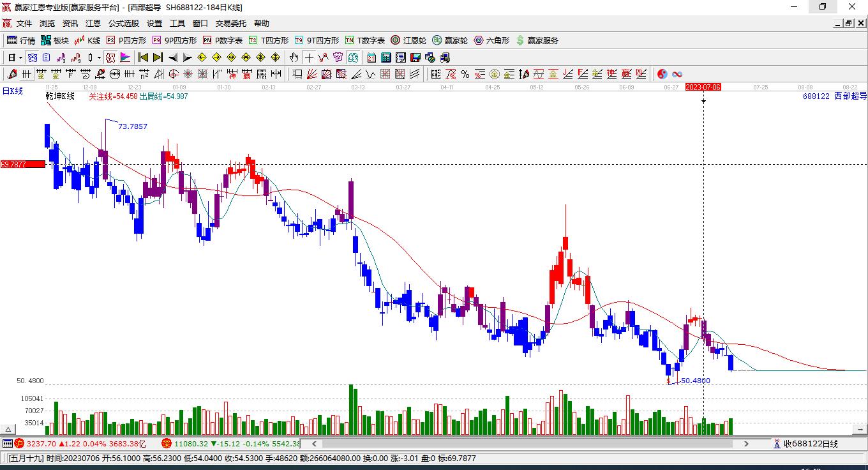868x470 pixels.
Task: Open the P四方形 tool
Action: pyautogui.click(x=126, y=40)
